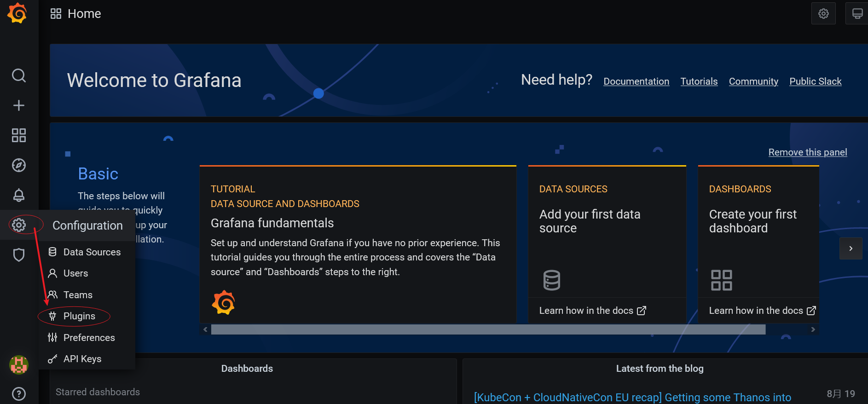Click Create your first dashboard
Viewport: 868px width, 404px height.
752,221
